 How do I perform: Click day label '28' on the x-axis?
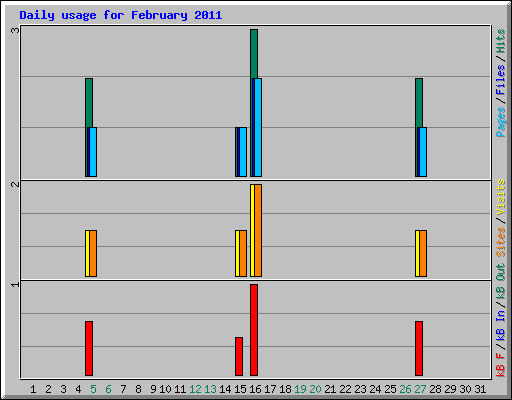click(435, 389)
